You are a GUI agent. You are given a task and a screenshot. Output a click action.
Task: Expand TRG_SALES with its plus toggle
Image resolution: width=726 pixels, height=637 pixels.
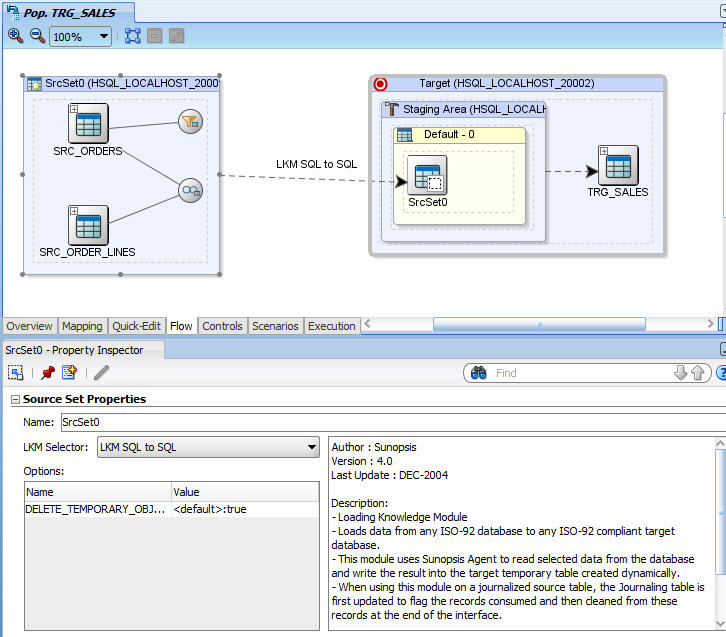pyautogui.click(x=604, y=151)
